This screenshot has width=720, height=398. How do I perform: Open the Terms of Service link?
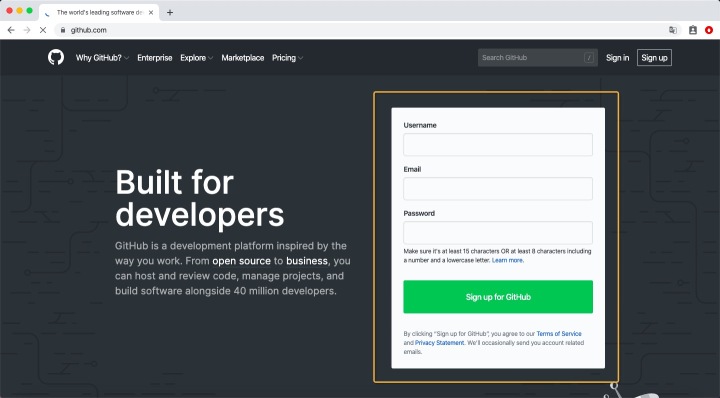click(559, 334)
